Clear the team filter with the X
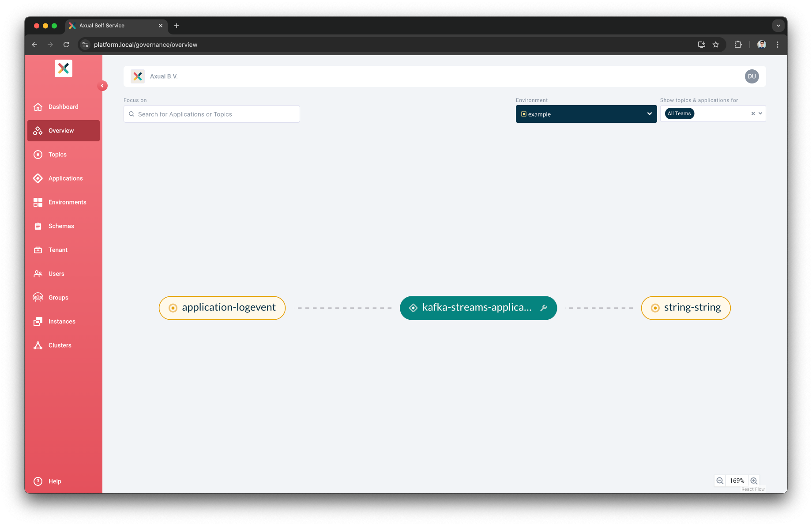This screenshot has width=812, height=526. 753,114
